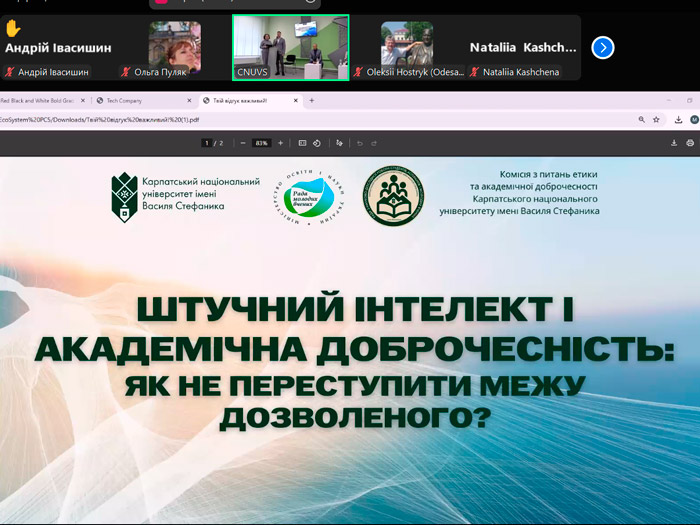The width and height of the screenshot is (700, 525).
Task: Open the browser downloads icon
Action: pyautogui.click(x=677, y=119)
